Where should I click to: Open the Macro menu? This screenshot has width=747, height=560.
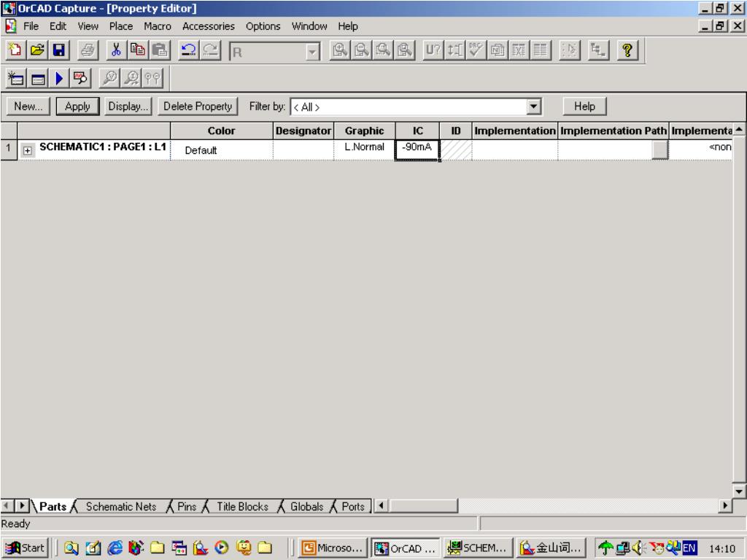click(x=158, y=26)
